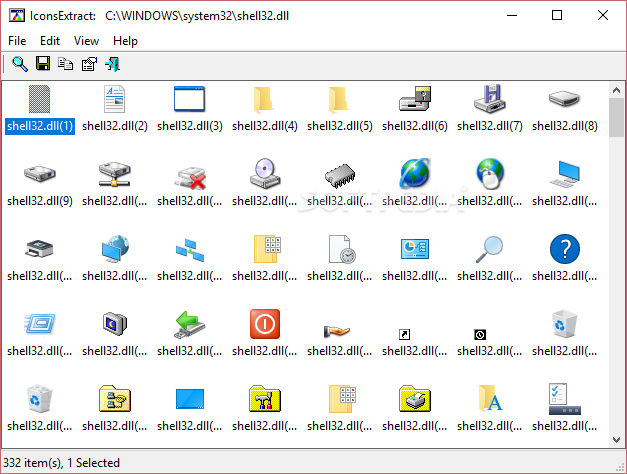Click the scrollbar up arrow

pyautogui.click(x=616, y=90)
